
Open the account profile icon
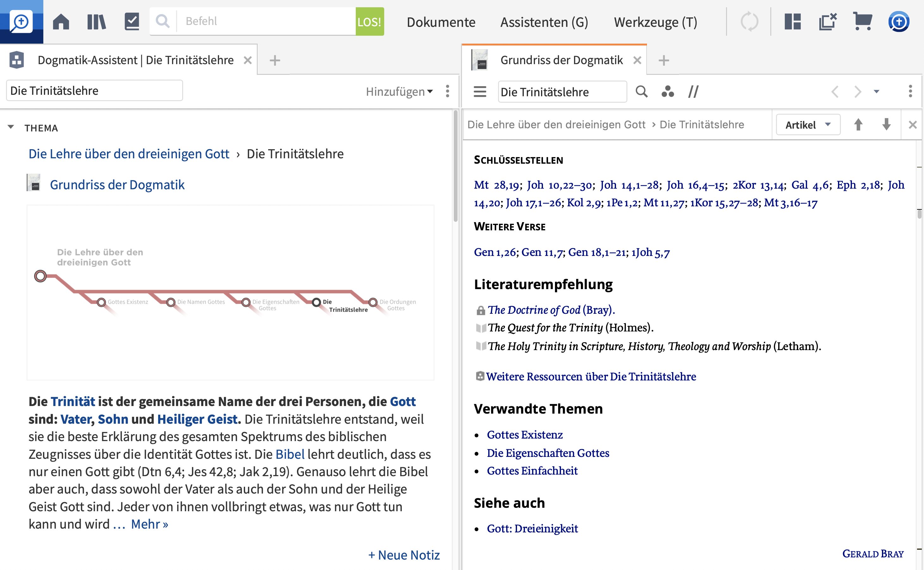point(899,21)
